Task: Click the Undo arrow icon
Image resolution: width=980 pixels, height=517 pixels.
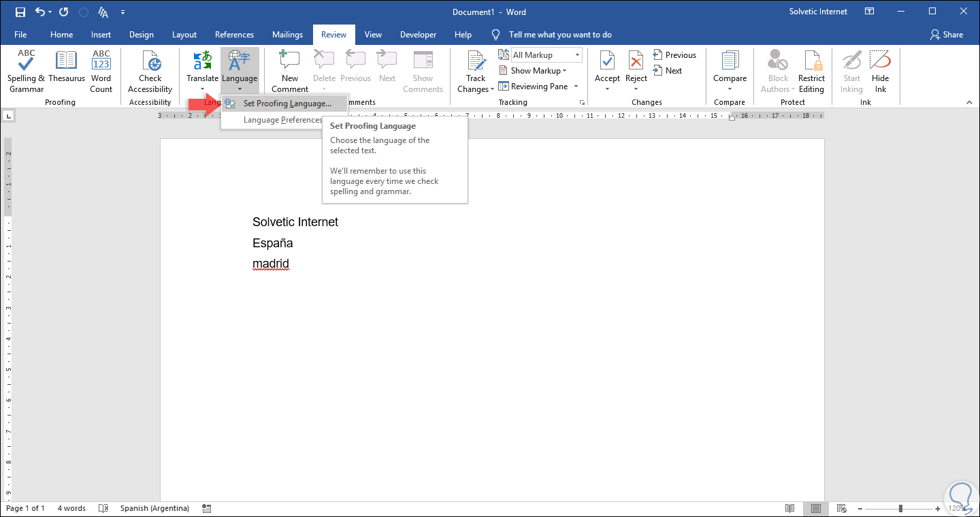Action: (x=39, y=12)
